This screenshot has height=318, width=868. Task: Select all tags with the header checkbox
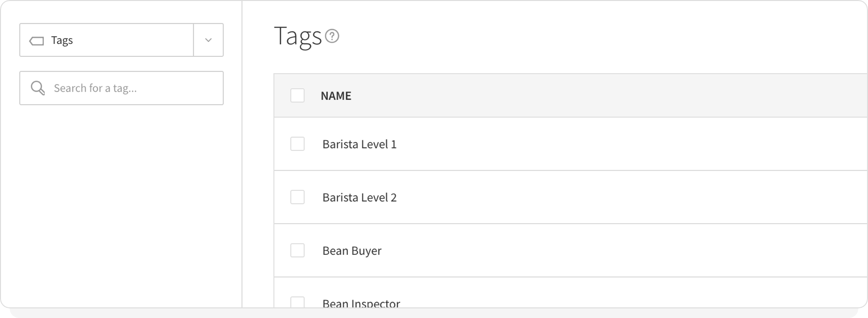click(x=297, y=95)
